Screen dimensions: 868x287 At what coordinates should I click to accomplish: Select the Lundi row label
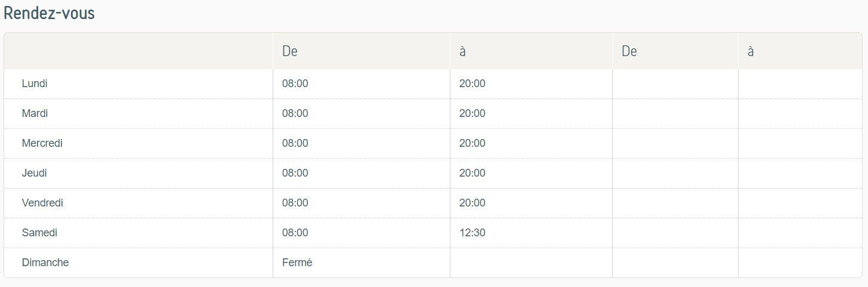[x=35, y=84]
